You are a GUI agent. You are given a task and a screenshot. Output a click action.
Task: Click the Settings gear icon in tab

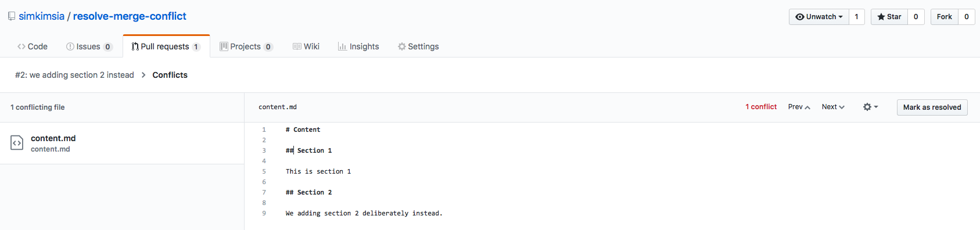(401, 46)
